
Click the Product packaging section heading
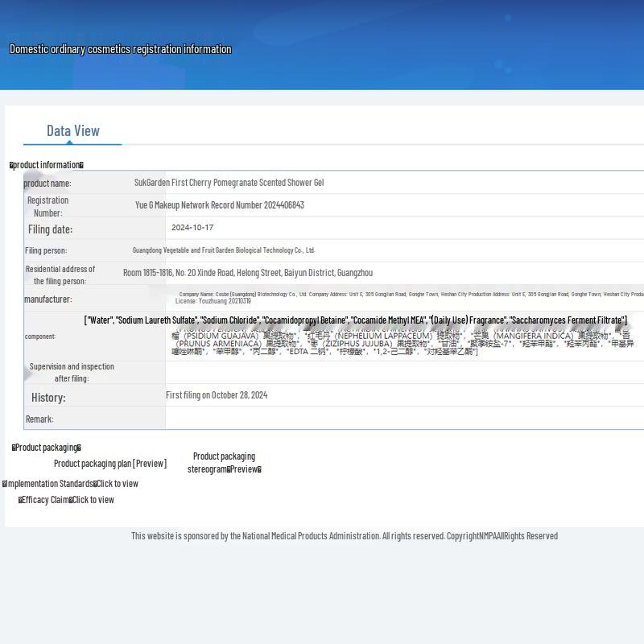click(46, 448)
